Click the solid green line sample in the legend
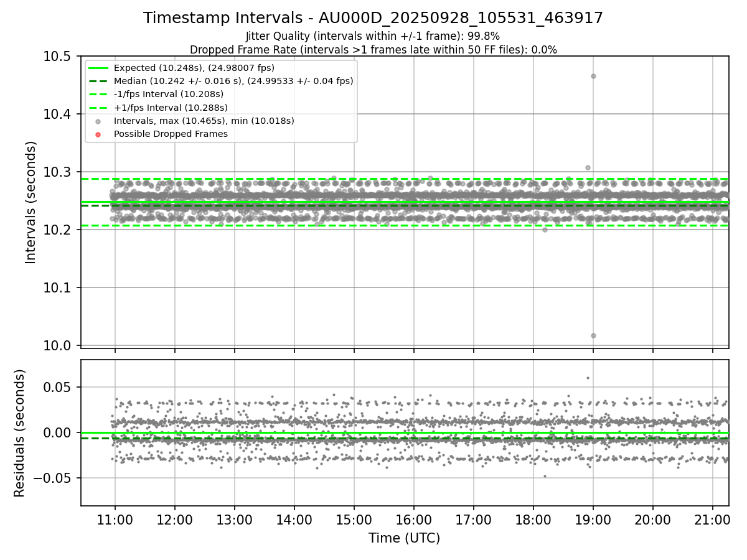747x560 pixels. tap(98, 68)
